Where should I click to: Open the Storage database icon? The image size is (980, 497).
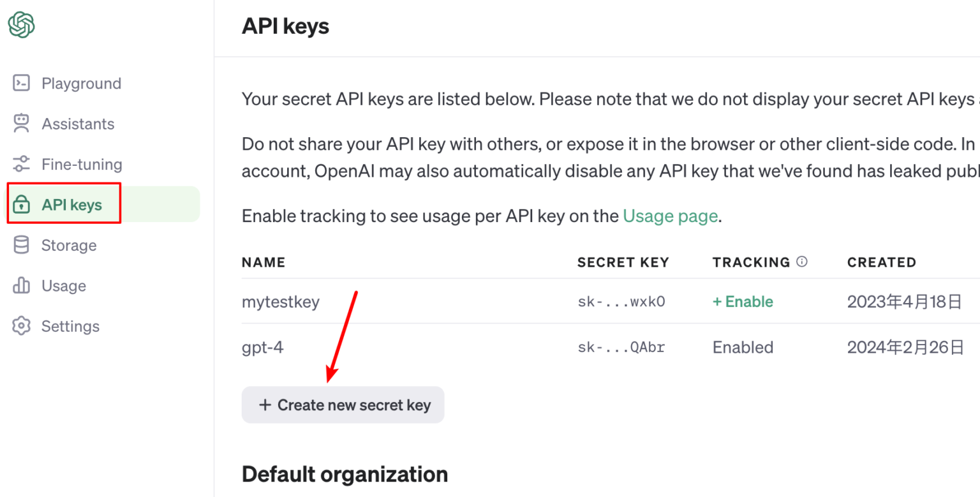[x=22, y=245]
